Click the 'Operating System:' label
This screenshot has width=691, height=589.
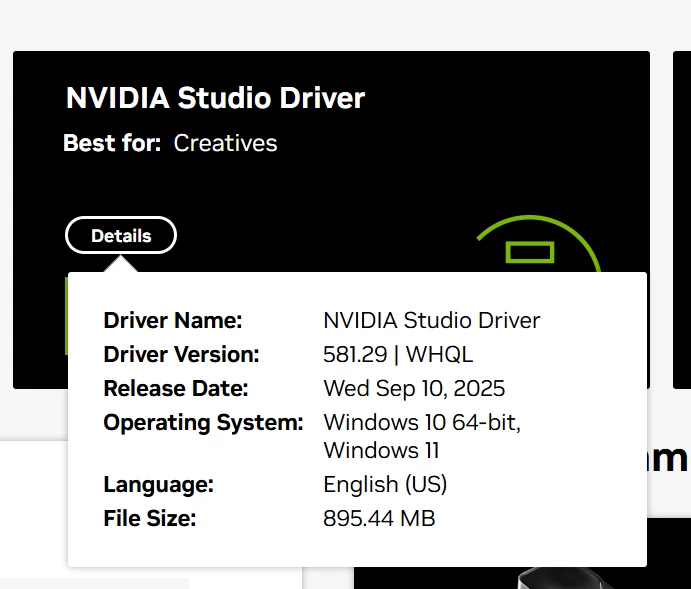[203, 423]
